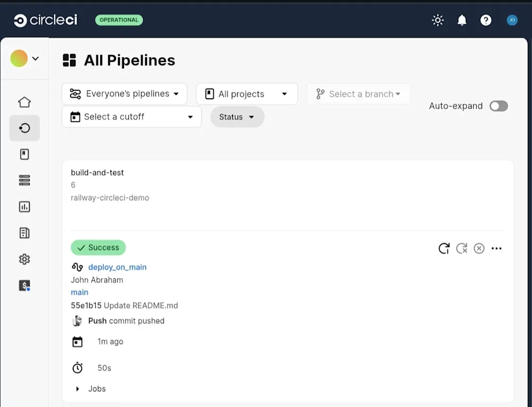Cancel the pipeline with the X icon
This screenshot has height=407, width=532.
point(478,248)
